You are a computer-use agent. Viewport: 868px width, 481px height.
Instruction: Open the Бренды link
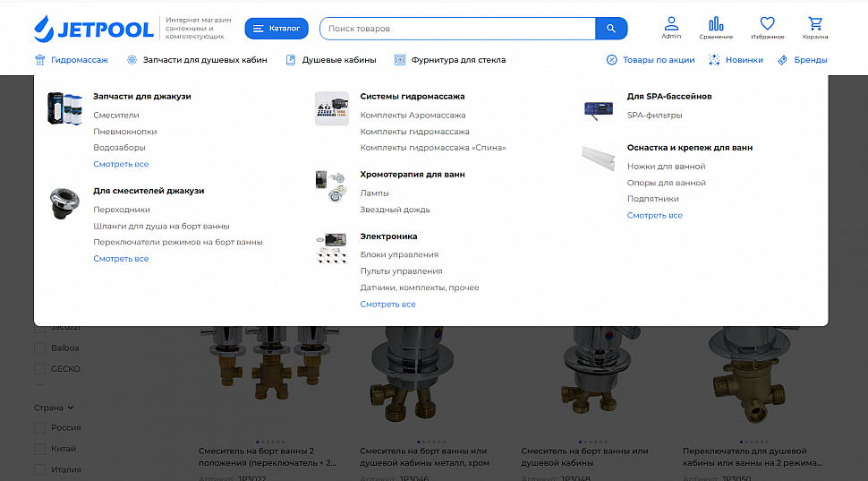tap(811, 60)
